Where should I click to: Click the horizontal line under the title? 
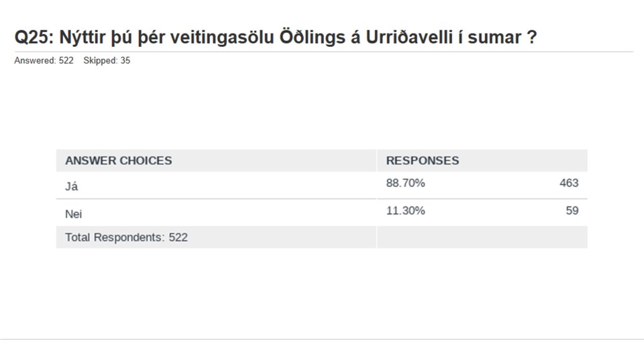(323, 52)
